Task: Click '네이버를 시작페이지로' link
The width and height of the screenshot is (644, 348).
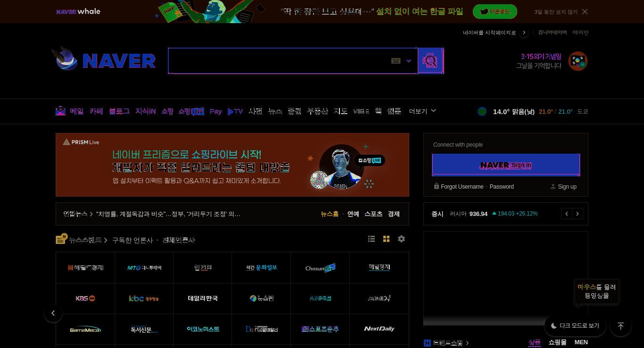Action: (x=489, y=33)
